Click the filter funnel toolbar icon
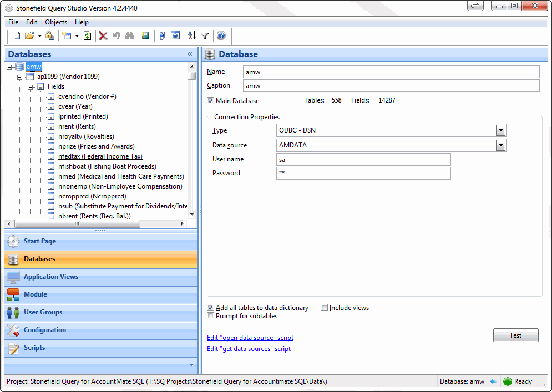This screenshot has height=392, width=552. [x=205, y=35]
